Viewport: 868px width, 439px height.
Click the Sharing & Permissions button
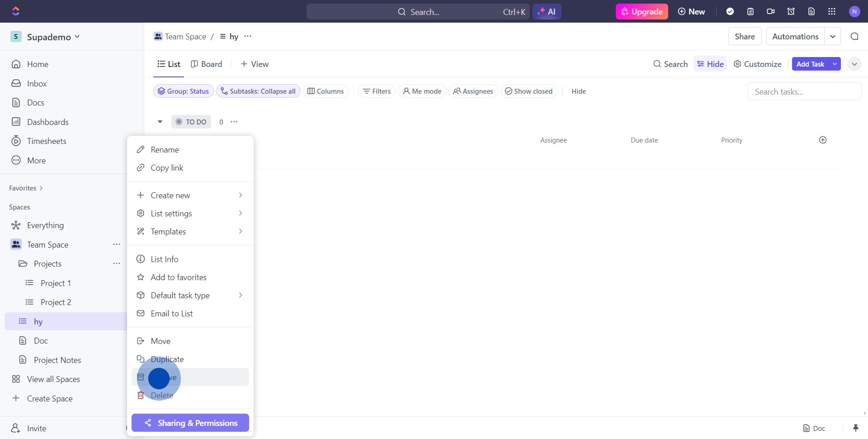pos(190,423)
